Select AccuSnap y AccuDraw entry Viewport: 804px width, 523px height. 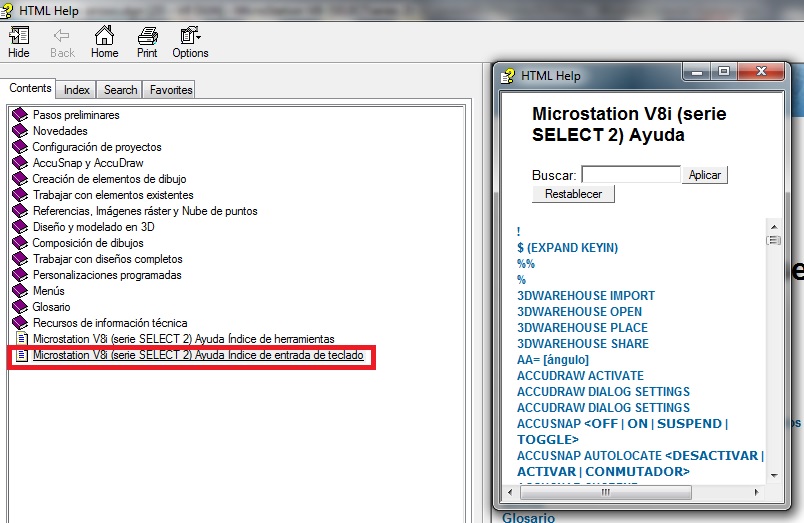tap(88, 163)
